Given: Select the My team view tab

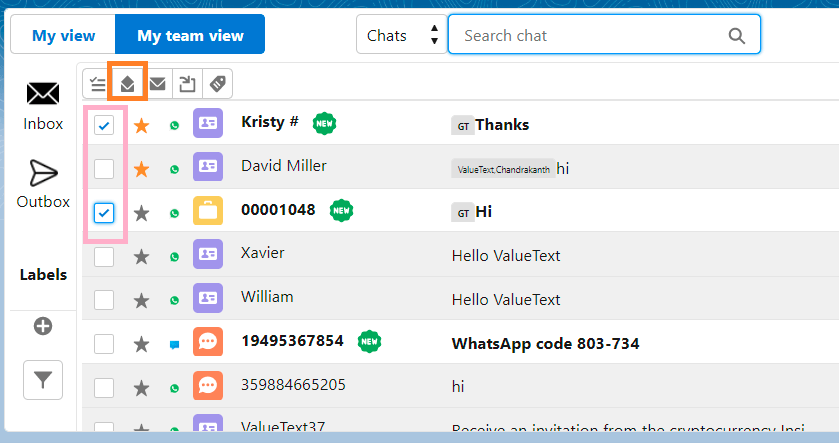Looking at the screenshot, I should pyautogui.click(x=190, y=35).
